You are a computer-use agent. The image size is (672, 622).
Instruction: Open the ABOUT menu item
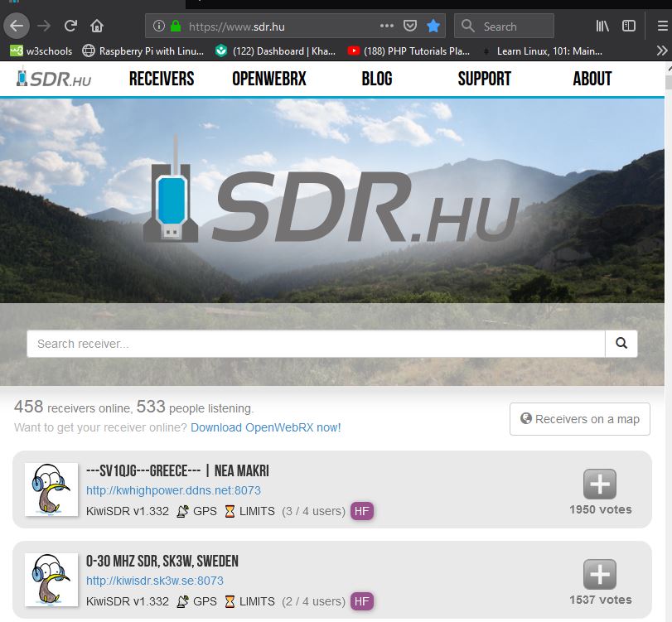point(592,79)
